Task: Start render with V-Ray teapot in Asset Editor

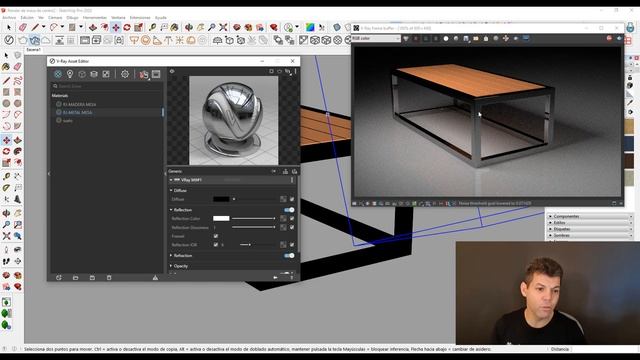Action: tap(143, 74)
